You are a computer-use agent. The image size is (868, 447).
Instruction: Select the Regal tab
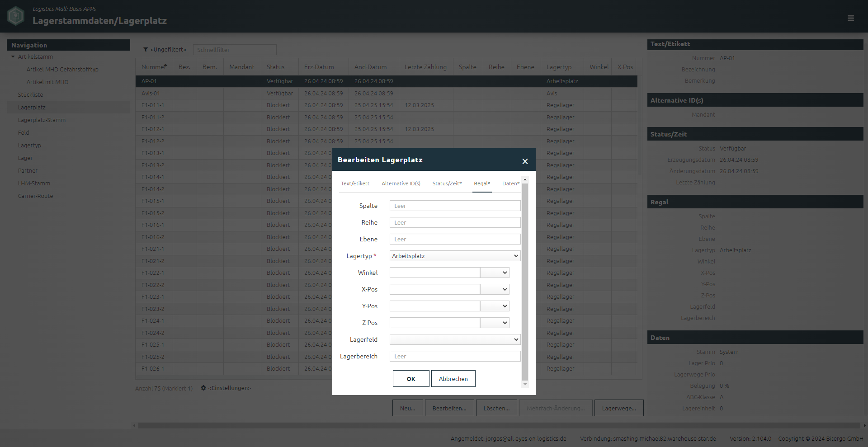pos(482,184)
